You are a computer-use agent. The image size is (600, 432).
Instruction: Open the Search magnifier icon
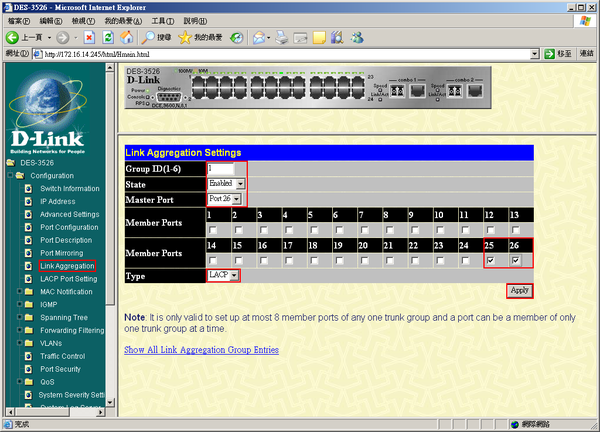[x=148, y=37]
